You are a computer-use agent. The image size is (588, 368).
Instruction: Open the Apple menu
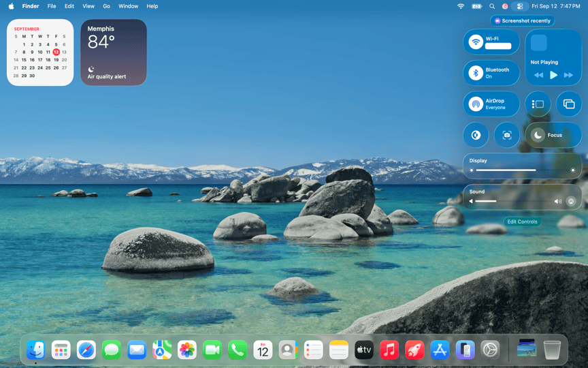click(12, 6)
